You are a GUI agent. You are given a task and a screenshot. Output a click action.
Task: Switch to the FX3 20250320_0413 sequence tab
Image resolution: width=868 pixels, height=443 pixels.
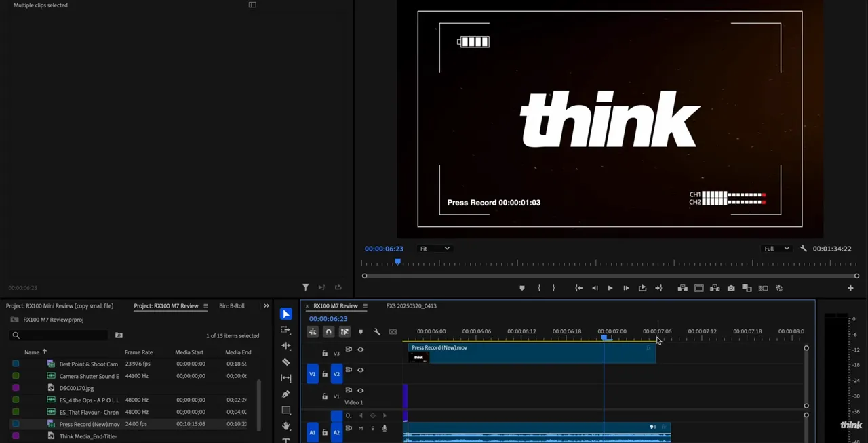(x=411, y=306)
